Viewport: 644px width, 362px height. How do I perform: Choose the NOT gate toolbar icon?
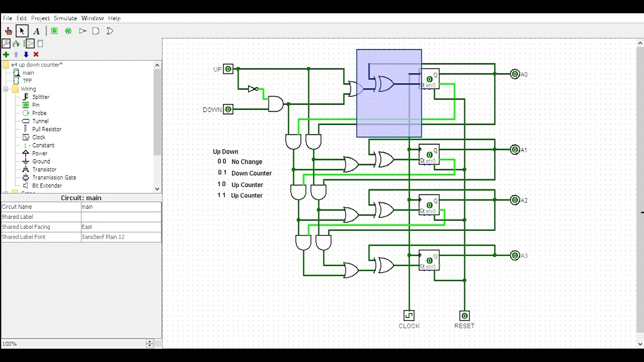coord(83,31)
